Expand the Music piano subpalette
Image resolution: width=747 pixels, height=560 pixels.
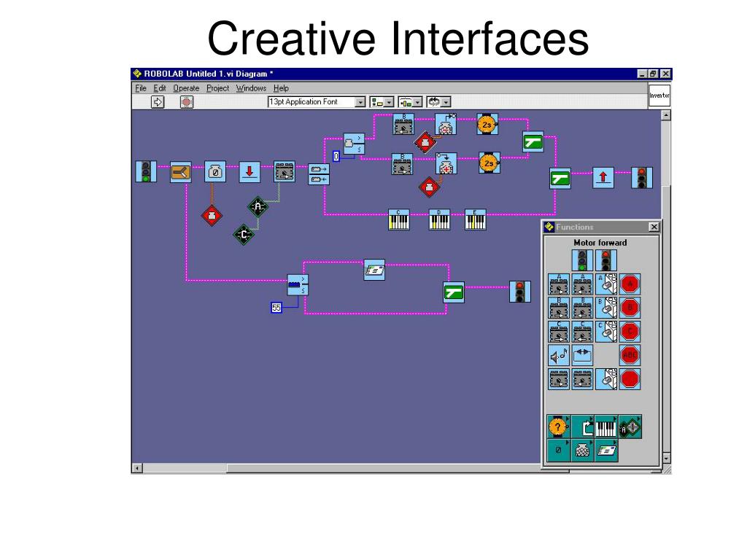coord(606,427)
